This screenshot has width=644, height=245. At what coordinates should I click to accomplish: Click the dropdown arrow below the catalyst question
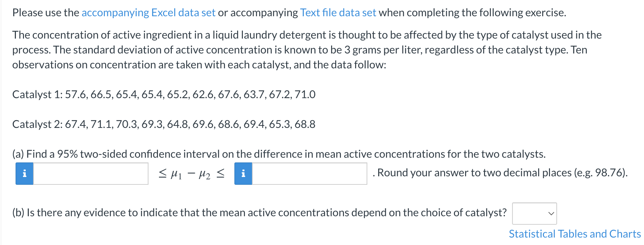tap(551, 213)
